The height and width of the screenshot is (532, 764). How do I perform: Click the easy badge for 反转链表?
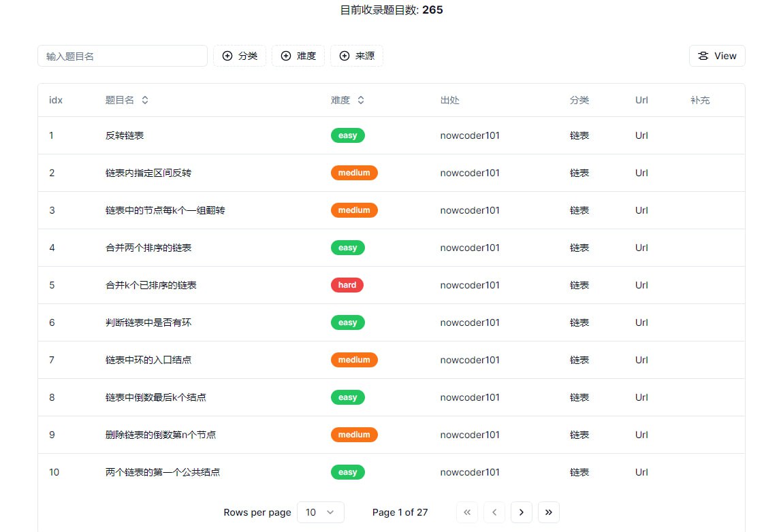pyautogui.click(x=347, y=135)
